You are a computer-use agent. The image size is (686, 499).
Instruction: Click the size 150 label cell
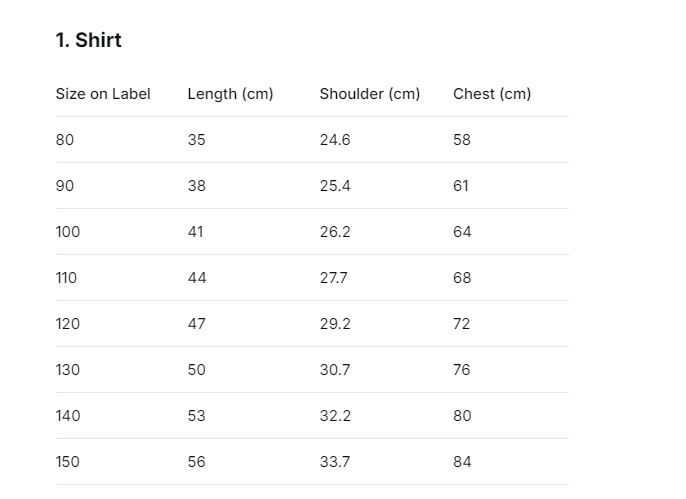[x=68, y=461]
